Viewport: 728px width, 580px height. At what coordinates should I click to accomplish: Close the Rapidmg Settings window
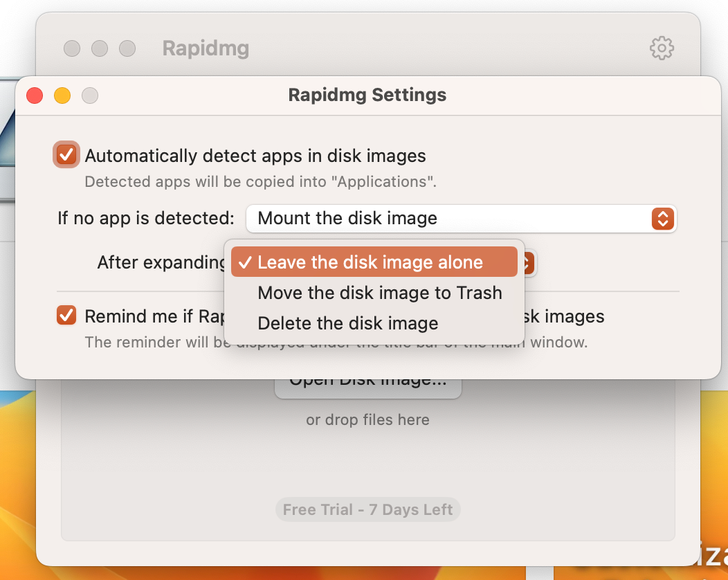tap(35, 96)
